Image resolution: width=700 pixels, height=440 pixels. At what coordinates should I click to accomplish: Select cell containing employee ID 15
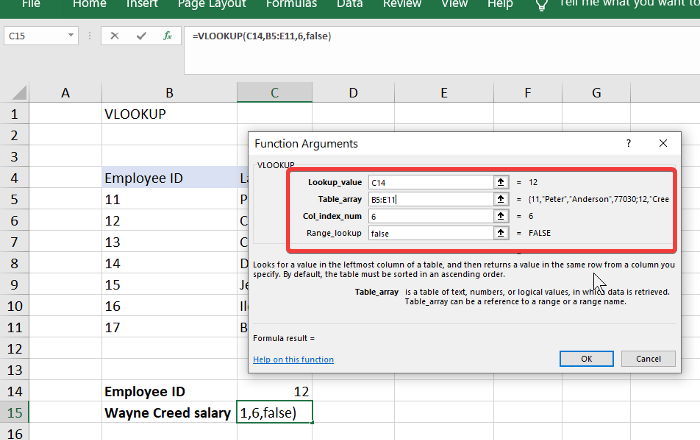tap(169, 285)
